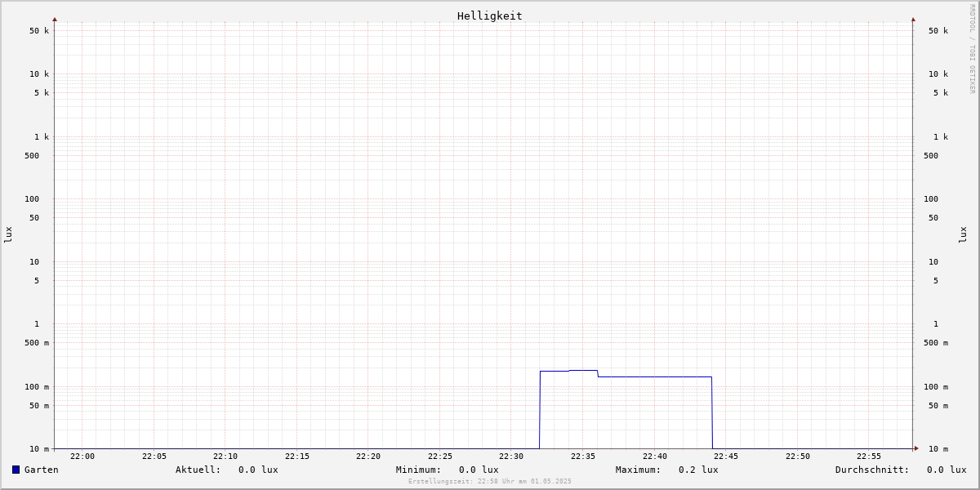
Task: Click the "50 k" label on left axis
Action: coord(39,31)
